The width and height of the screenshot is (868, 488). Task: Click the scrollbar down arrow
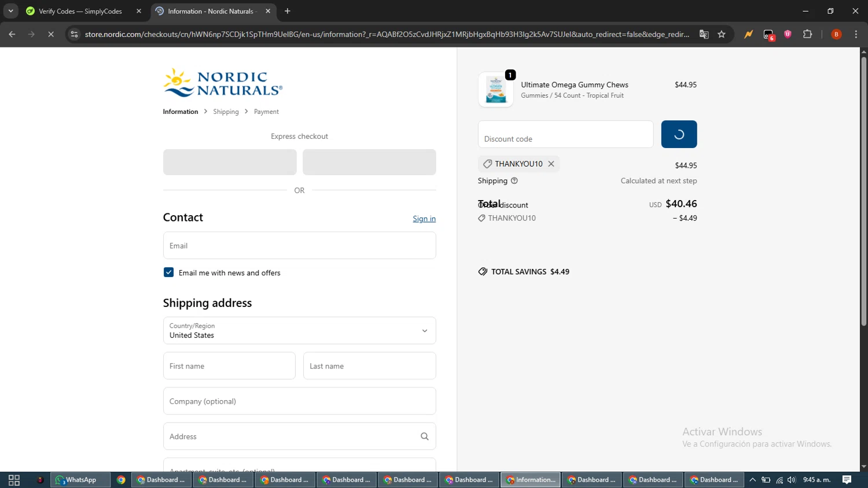click(x=863, y=467)
